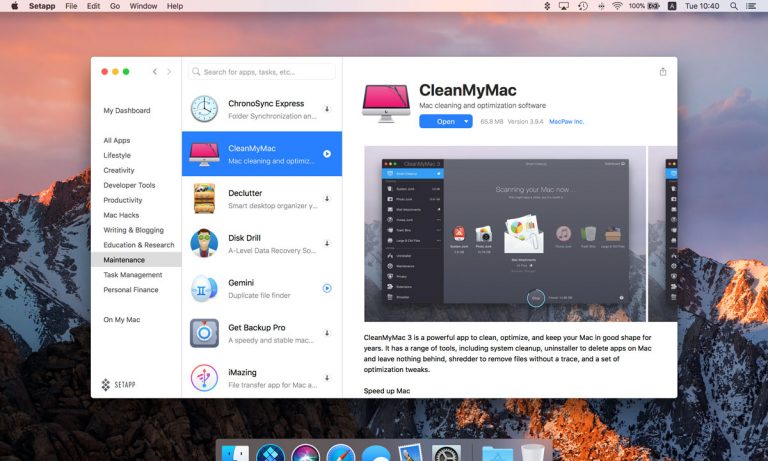The height and width of the screenshot is (461, 768).
Task: Click the CleanMyMac heading text
Action: 468,90
